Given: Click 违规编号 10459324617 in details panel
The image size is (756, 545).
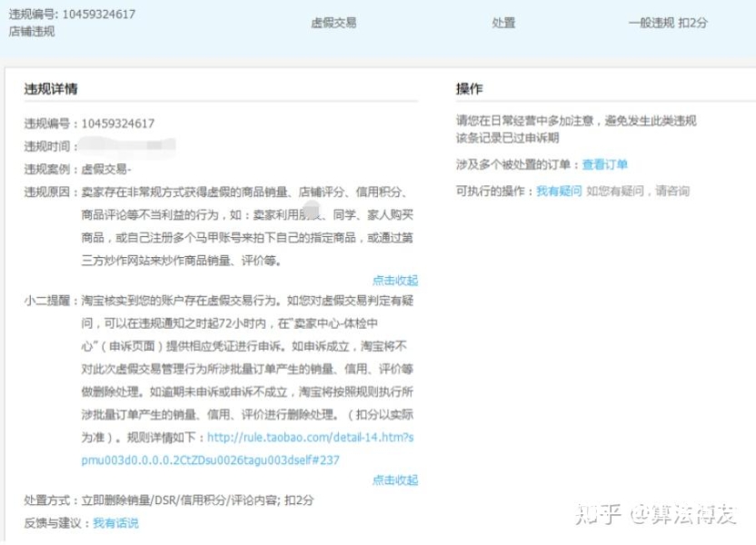Looking at the screenshot, I should click(117, 124).
